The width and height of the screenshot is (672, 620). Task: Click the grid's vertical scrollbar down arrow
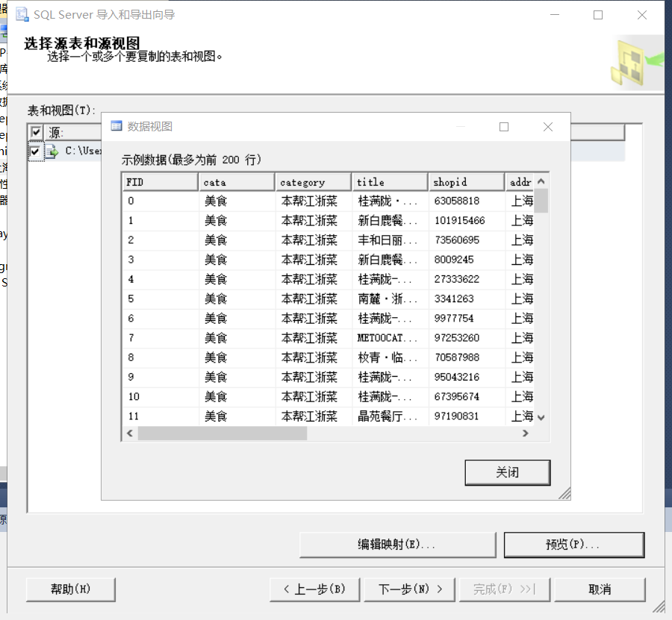point(541,418)
